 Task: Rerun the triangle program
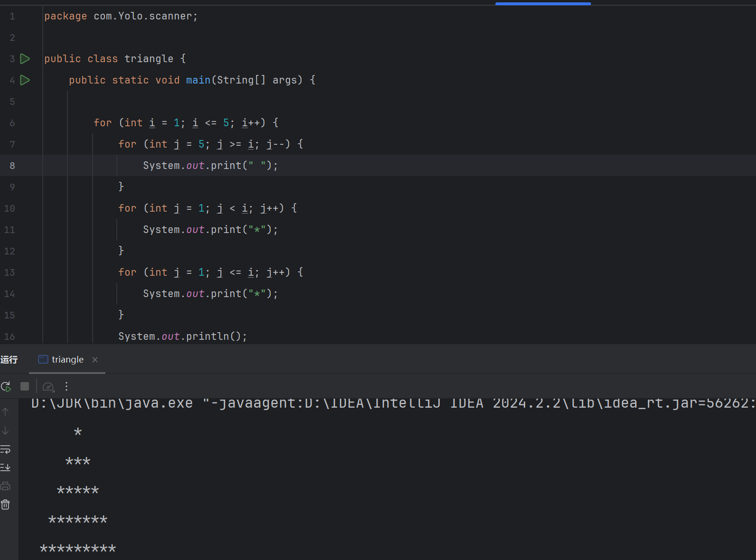6,387
